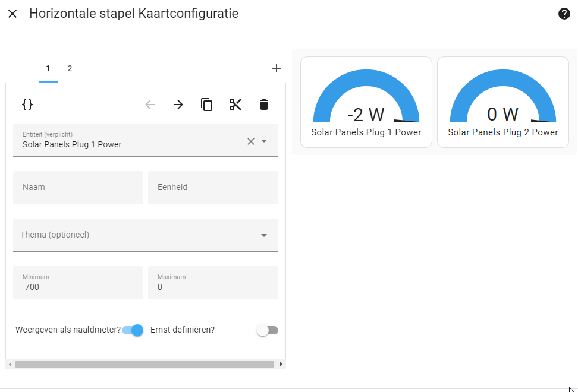Close the card configuration dialog
This screenshot has width=578, height=392.
tap(12, 14)
